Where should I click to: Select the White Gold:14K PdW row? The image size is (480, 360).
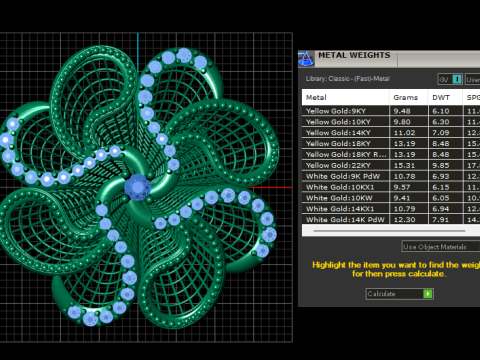click(391, 220)
